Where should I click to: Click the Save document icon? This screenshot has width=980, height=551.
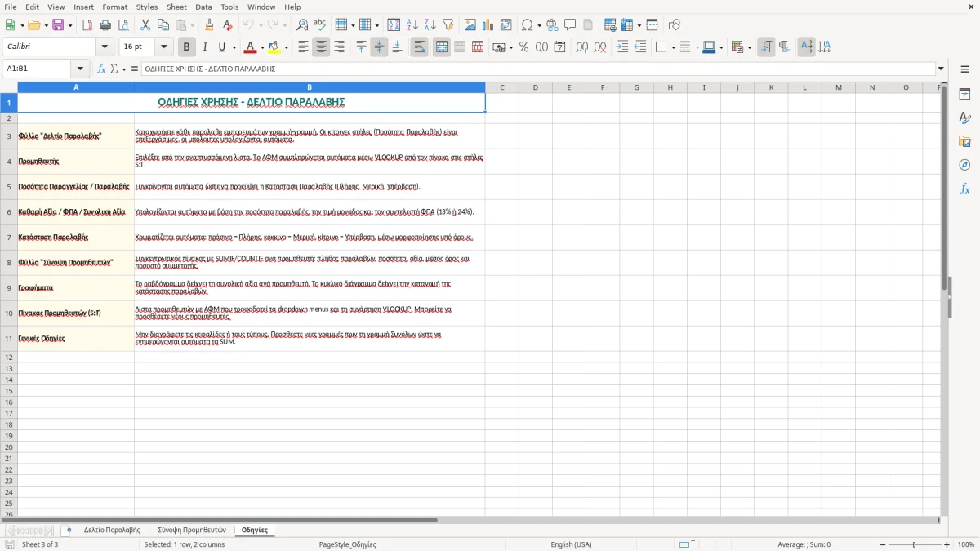pyautogui.click(x=58, y=25)
